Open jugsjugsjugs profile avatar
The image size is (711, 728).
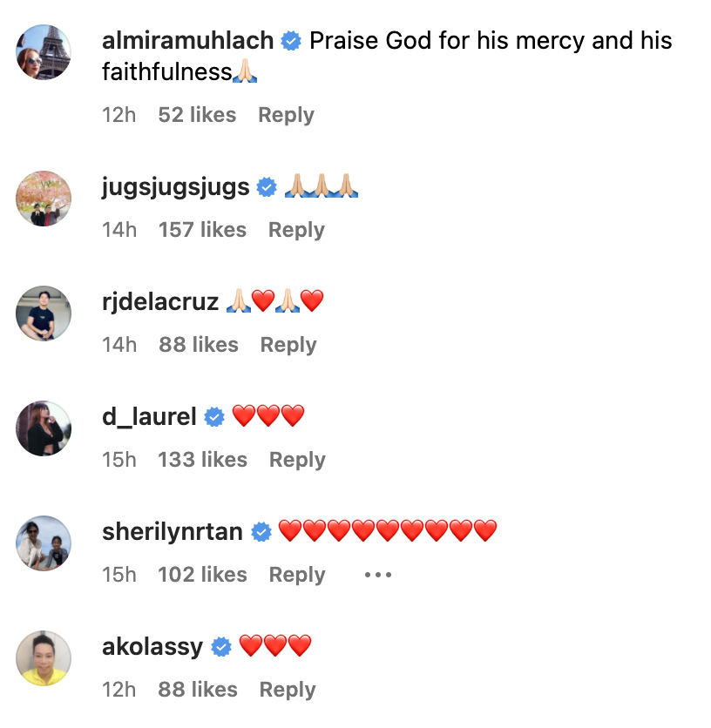44,198
